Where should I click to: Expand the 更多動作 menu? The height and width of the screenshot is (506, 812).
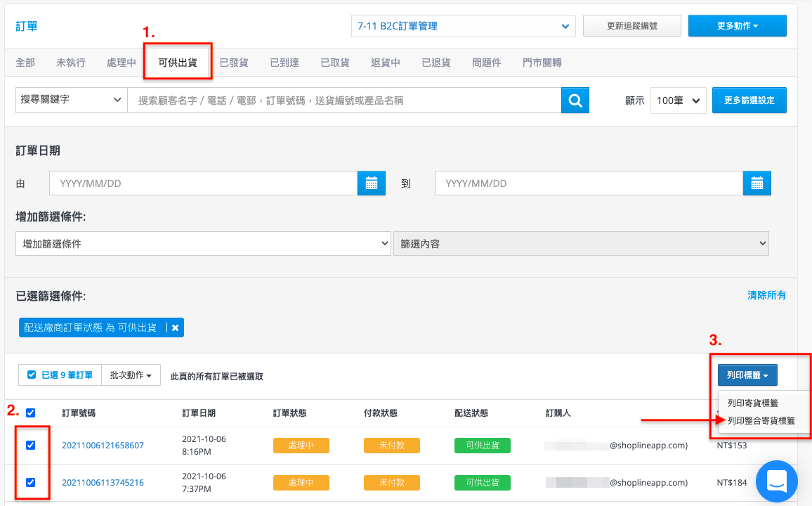coord(737,26)
